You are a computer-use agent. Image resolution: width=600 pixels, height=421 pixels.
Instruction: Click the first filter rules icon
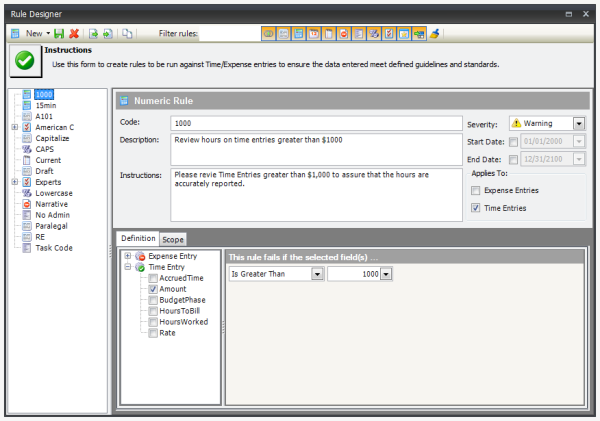point(269,33)
